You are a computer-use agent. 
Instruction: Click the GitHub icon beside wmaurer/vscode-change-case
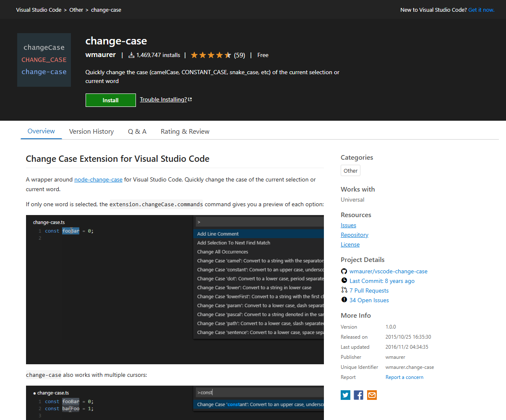(x=344, y=271)
